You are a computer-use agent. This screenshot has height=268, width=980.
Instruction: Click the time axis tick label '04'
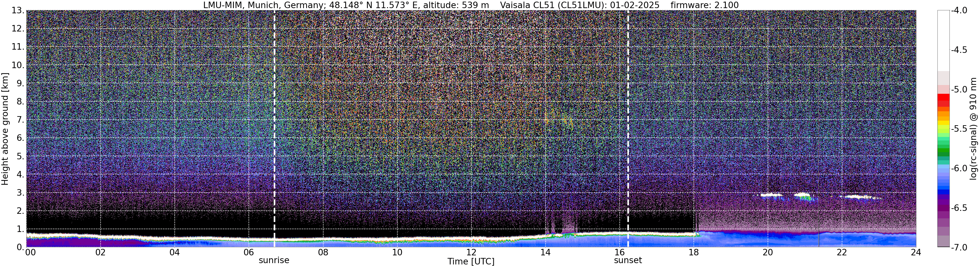click(x=174, y=252)
